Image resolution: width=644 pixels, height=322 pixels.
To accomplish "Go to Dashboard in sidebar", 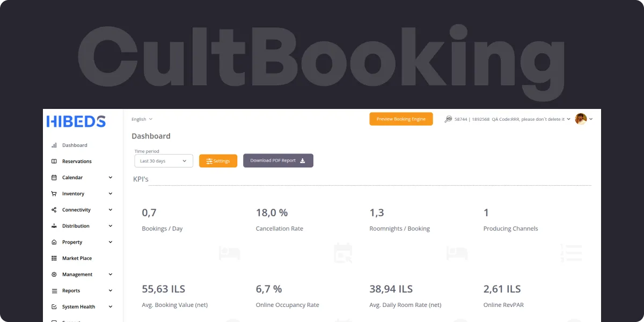I will click(75, 145).
